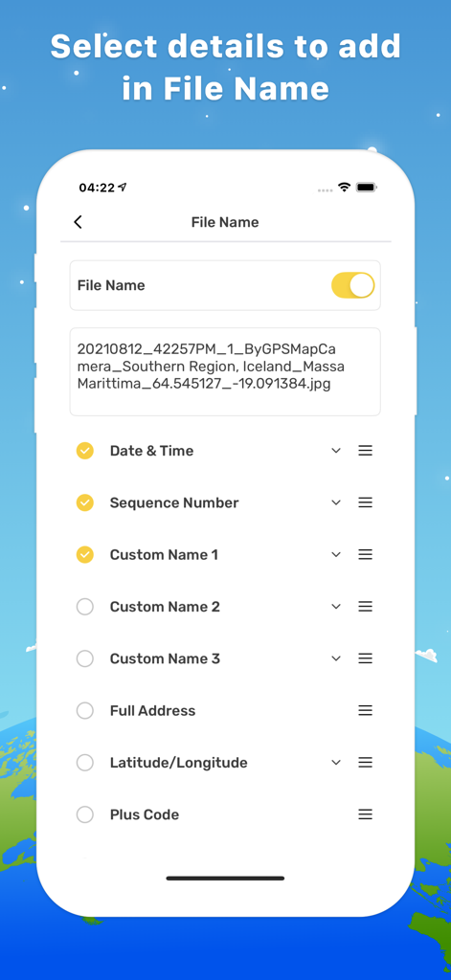Click the Sequence Number reorder handle
Screen dimensions: 451x980
366,502
